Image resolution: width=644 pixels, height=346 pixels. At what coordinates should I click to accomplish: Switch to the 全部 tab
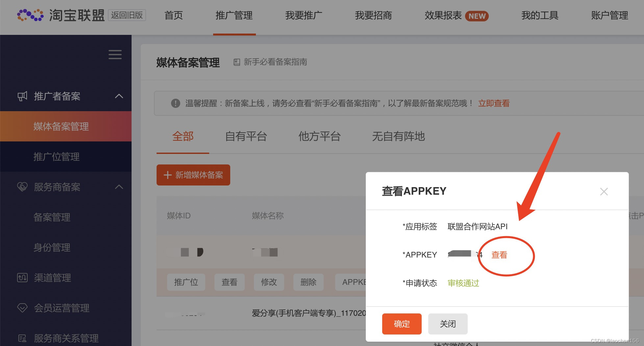click(x=183, y=136)
